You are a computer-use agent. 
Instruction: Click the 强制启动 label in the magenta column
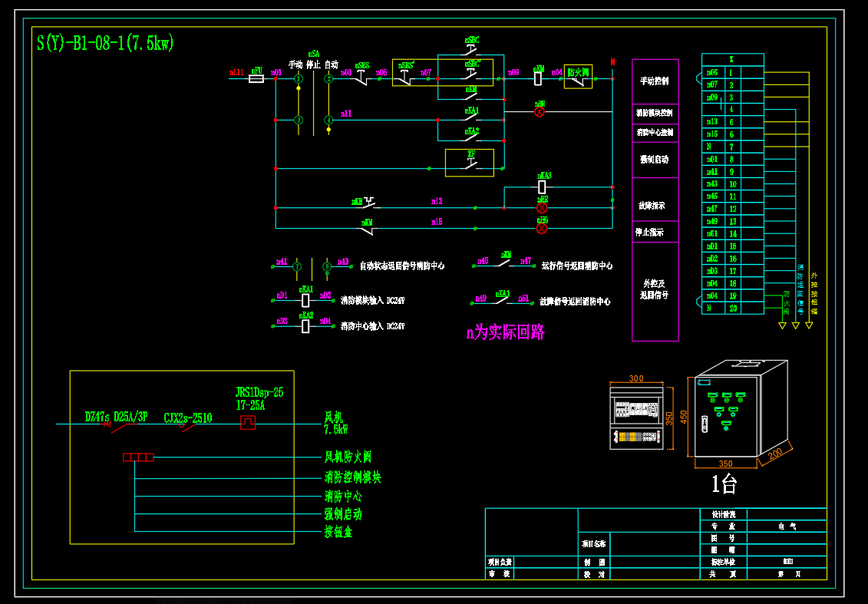[x=655, y=160]
